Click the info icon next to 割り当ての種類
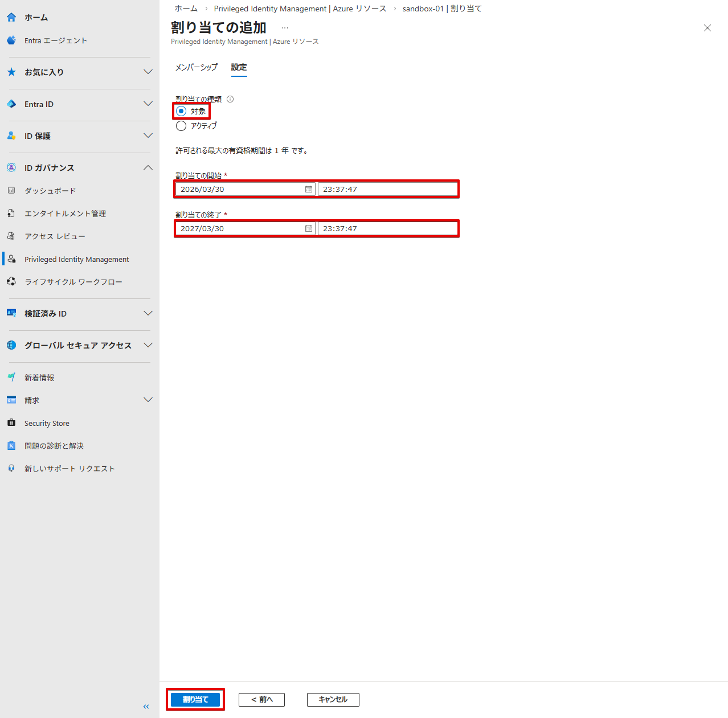This screenshot has height=718, width=728. coord(230,99)
